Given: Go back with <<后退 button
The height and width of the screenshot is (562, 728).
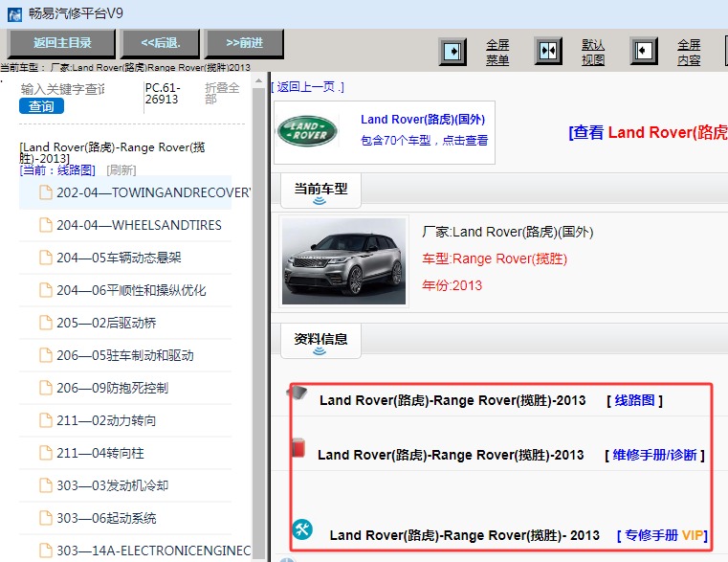Looking at the screenshot, I should [160, 43].
